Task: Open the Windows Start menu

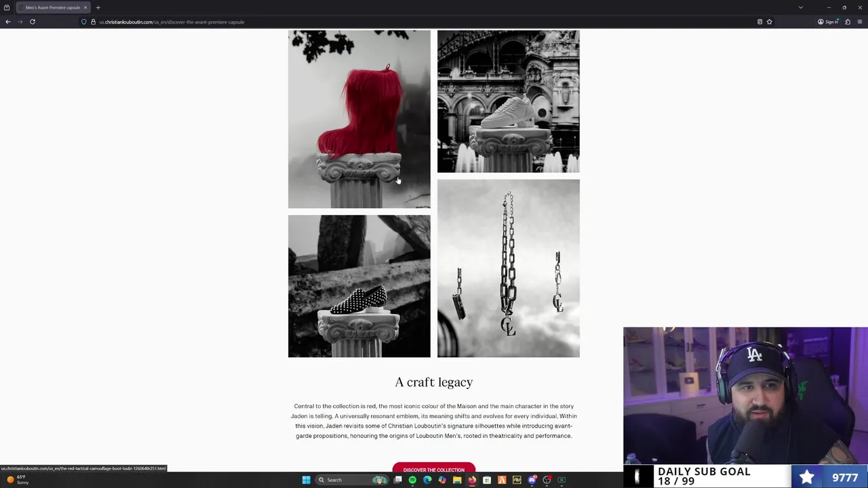Action: click(x=306, y=480)
